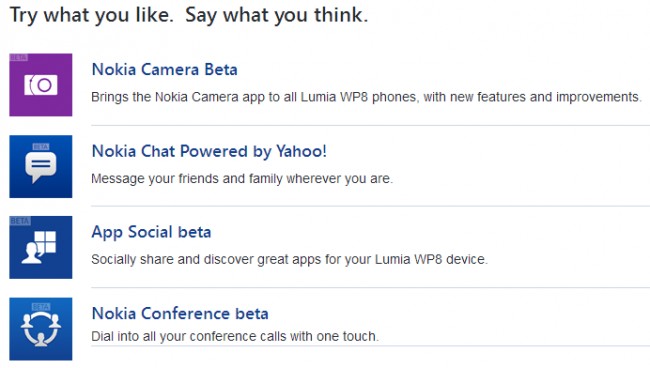
Task: Click the 'Try what you like.' heading text
Action: coord(92,16)
